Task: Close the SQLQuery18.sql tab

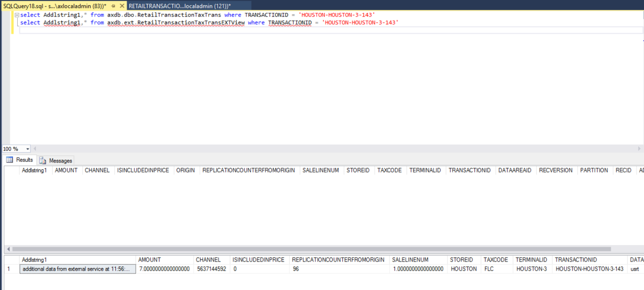Action: pos(121,5)
